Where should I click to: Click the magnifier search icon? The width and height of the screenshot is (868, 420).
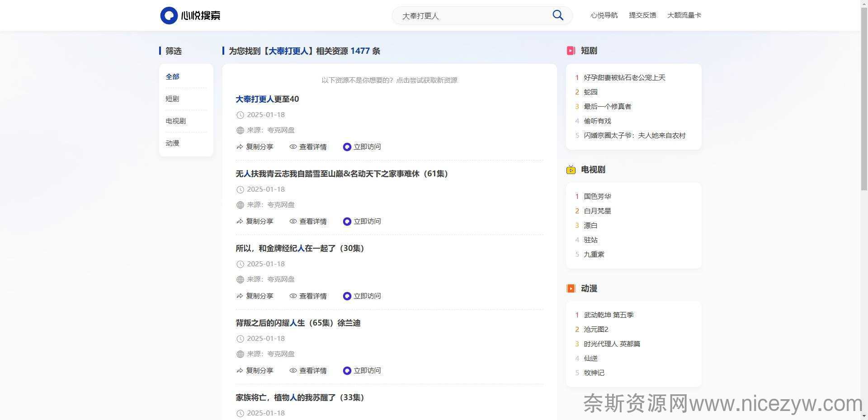558,15
